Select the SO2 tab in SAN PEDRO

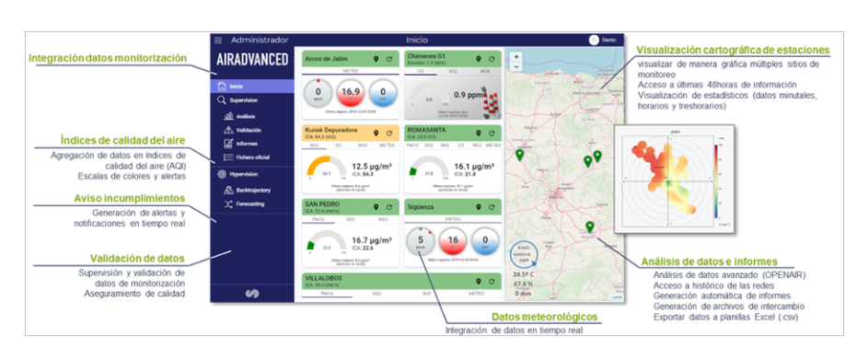351,219
